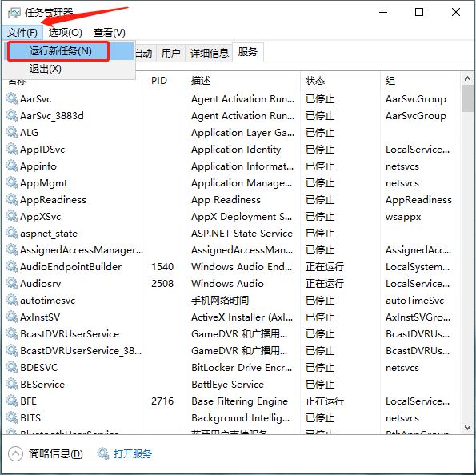Switch to the 详细信息 tab
Image resolution: width=476 pixels, height=475 pixels.
pyautogui.click(x=209, y=53)
